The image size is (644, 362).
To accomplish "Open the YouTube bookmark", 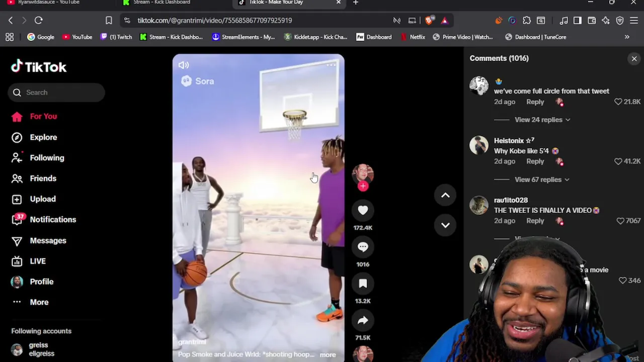I will pos(77,37).
